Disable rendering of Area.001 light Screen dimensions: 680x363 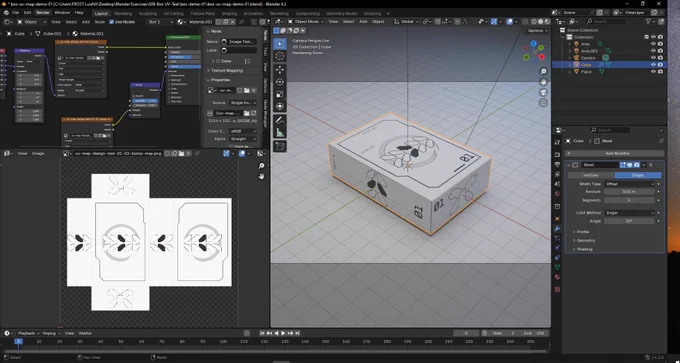[x=660, y=51]
